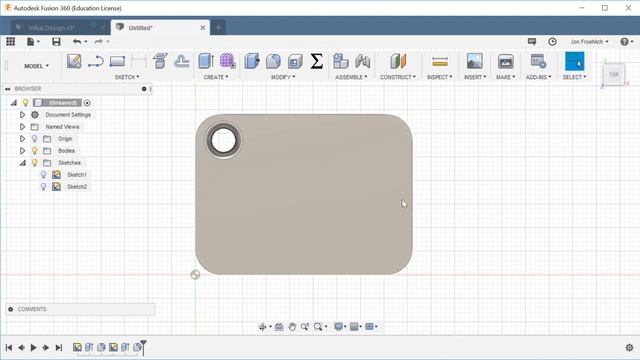This screenshot has width=640, height=360.
Task: Select the Create Sketch tool
Action: coord(74,61)
